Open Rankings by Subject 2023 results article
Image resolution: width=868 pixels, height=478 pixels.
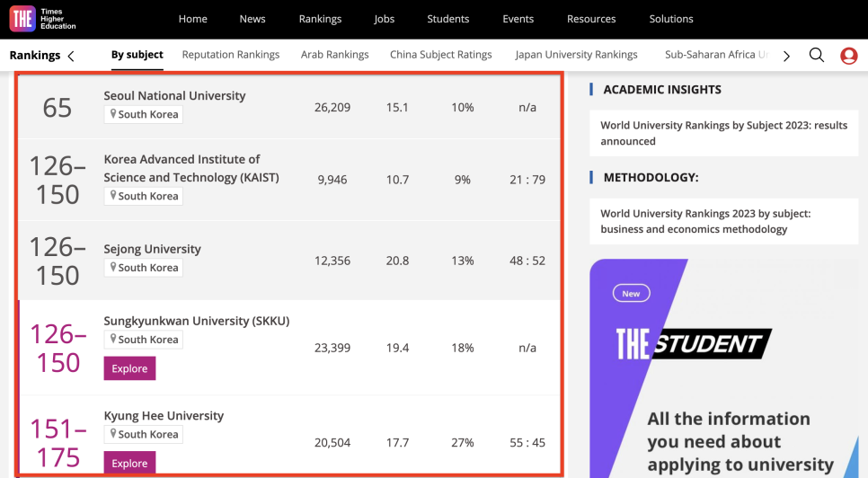(x=724, y=133)
